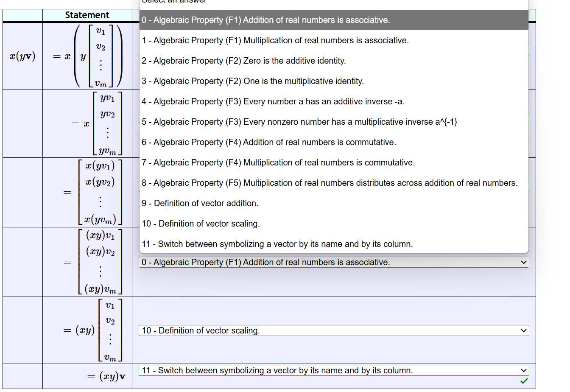Viewport: 570px width, 392px height.
Task: Select option 0, addition of real numbers is associative
Action: tap(334, 20)
